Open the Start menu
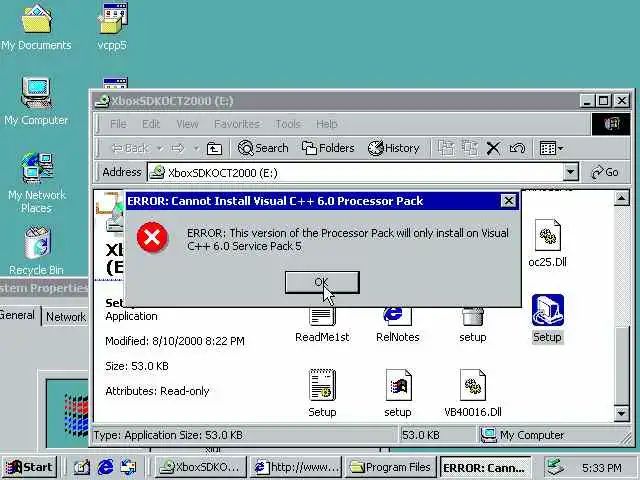Screen dimensions: 640x480 tap(29, 467)
